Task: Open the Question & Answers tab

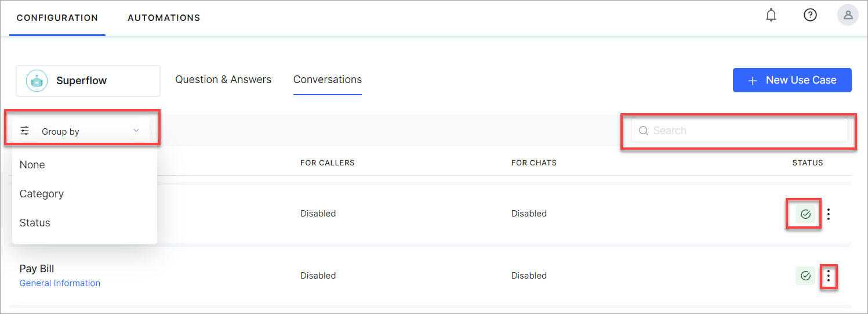Action: [223, 80]
